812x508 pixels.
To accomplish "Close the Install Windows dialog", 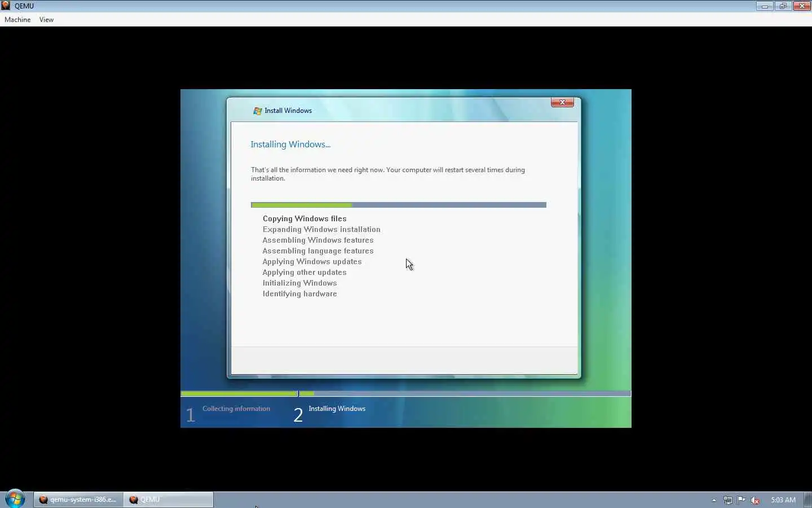I will click(x=562, y=102).
